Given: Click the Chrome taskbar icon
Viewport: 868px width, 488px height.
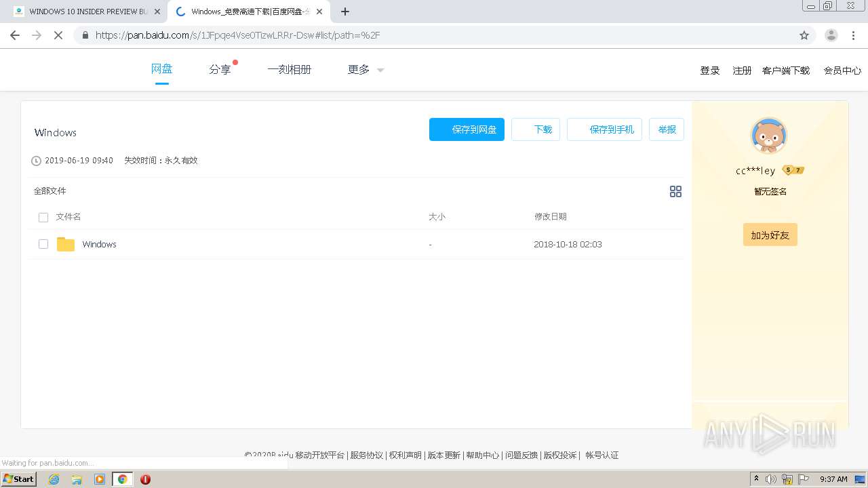Looking at the screenshot, I should 122,479.
